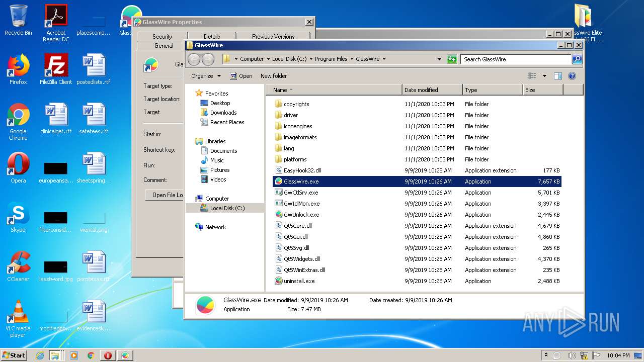Open the Recycle Bin desktop icon

18,21
